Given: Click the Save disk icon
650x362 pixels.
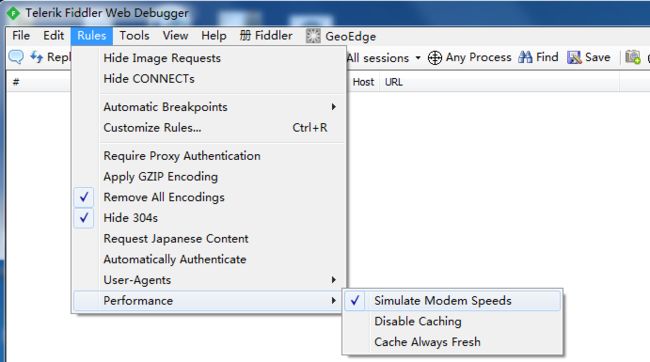Looking at the screenshot, I should tap(574, 57).
